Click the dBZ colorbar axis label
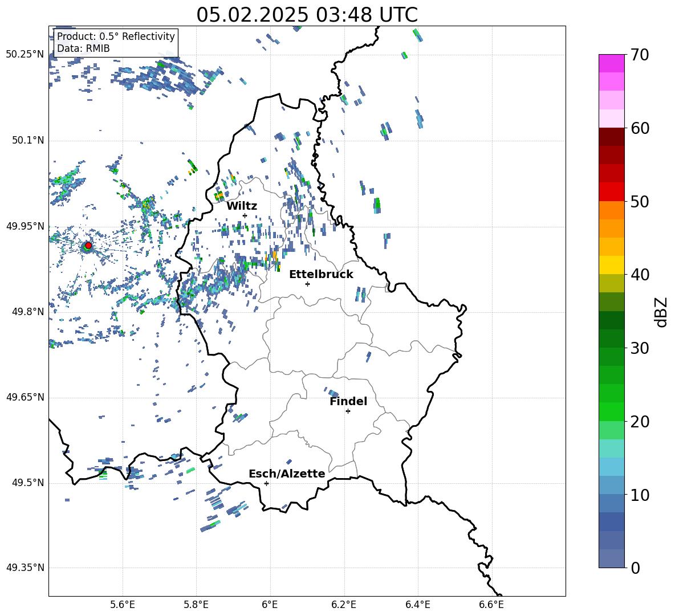The height and width of the screenshot is (616, 675). click(x=661, y=312)
